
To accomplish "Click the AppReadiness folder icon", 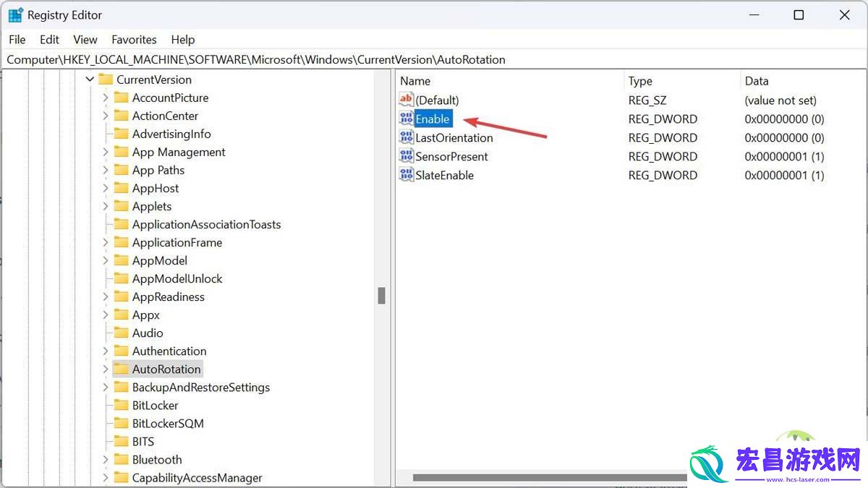I will pyautogui.click(x=121, y=296).
